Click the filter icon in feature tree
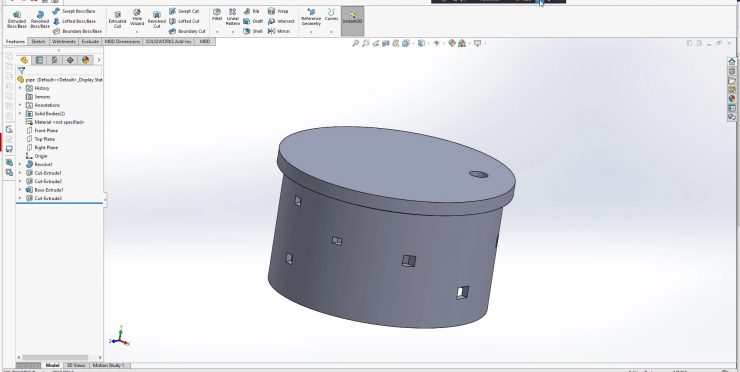Screen dimensions: 740x372 tap(21, 70)
